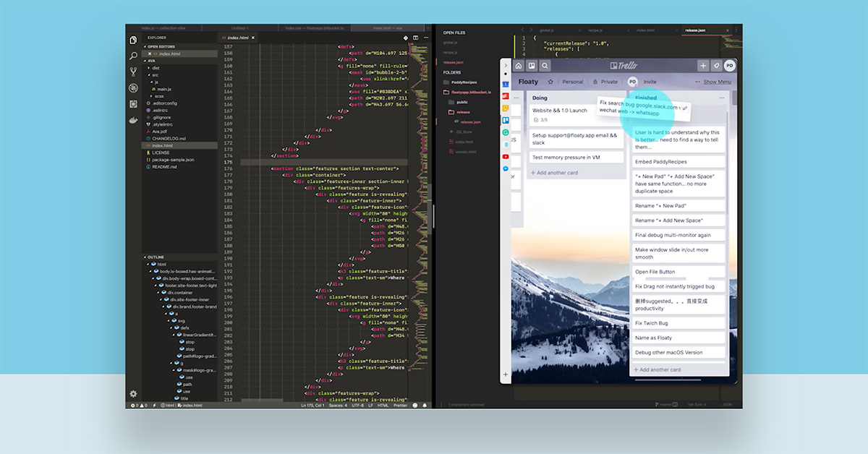Image resolution: width=868 pixels, height=454 pixels.
Task: Star the Floaty board
Action: tap(550, 82)
